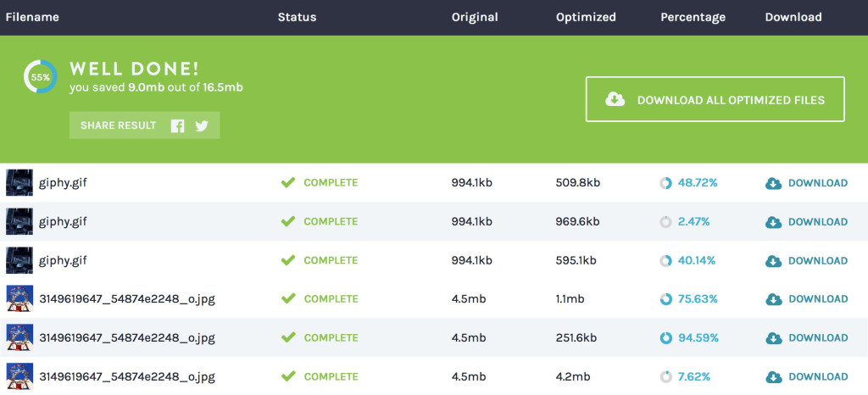This screenshot has height=395, width=868.
Task: Click the Percentage column header
Action: (693, 17)
